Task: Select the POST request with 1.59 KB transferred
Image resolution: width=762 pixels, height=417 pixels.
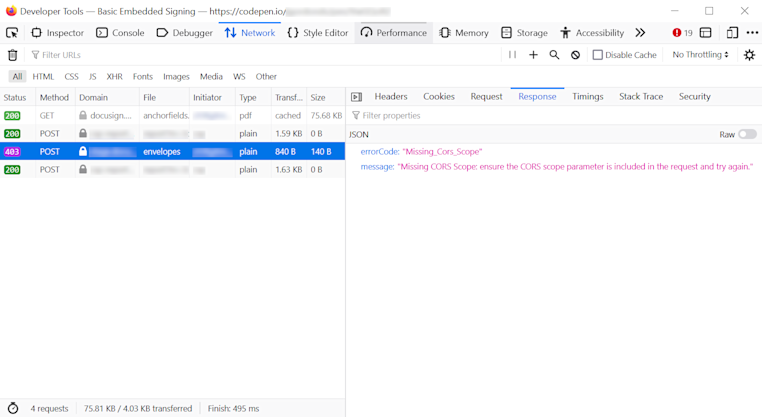Action: (x=173, y=134)
